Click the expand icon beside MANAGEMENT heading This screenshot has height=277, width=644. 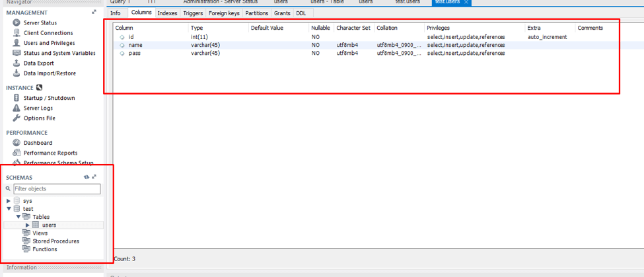[94, 13]
